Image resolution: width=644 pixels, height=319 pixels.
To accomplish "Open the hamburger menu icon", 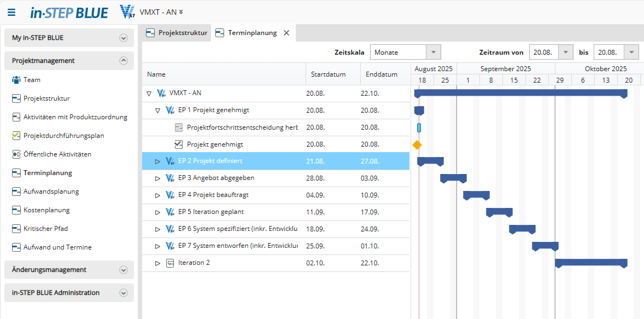I will click(11, 12).
